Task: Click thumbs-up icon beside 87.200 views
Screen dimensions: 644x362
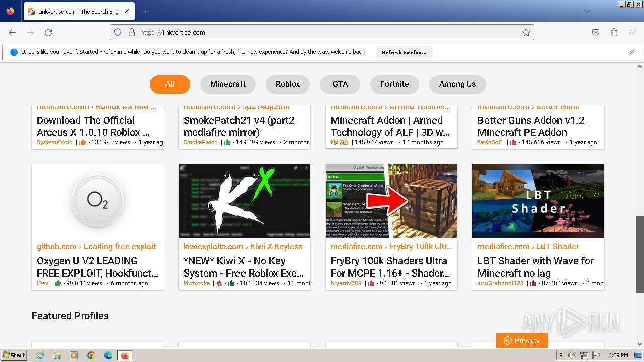Action: (533, 283)
